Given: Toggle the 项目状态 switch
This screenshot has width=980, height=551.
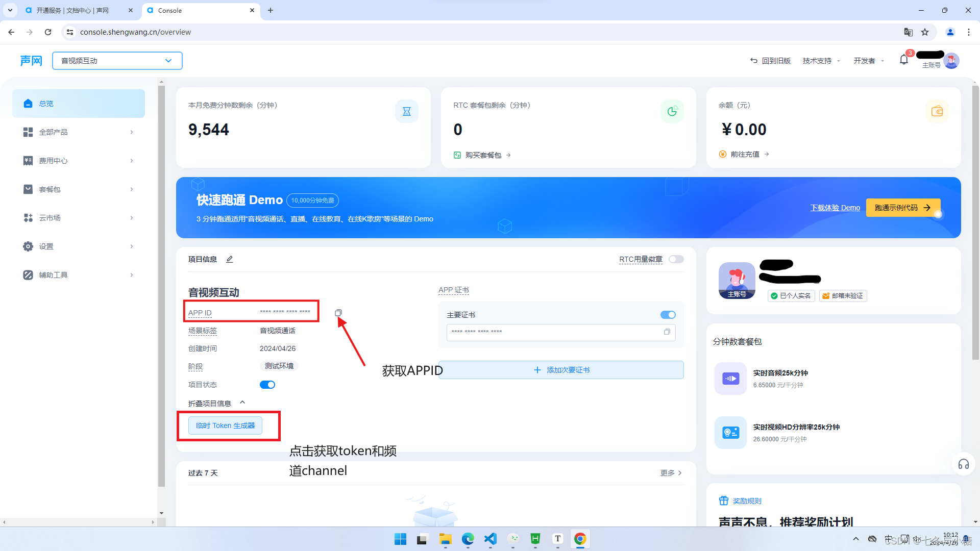Looking at the screenshot, I should click(x=267, y=385).
